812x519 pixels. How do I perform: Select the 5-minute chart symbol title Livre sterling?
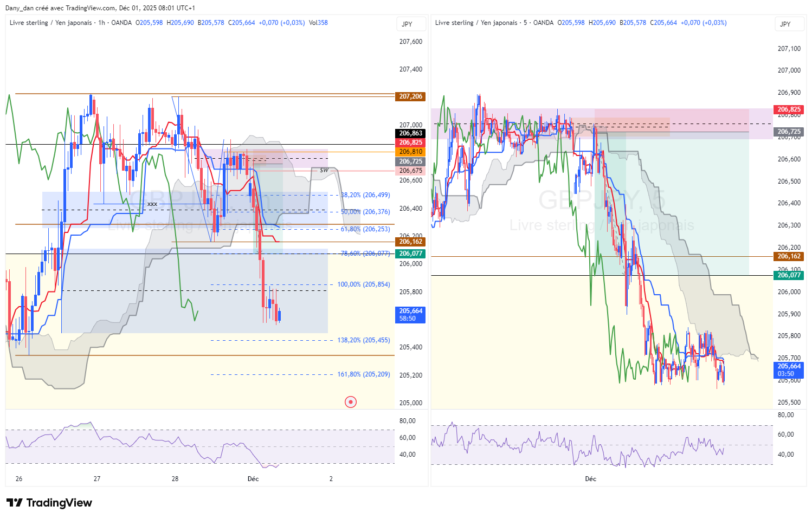[476, 23]
